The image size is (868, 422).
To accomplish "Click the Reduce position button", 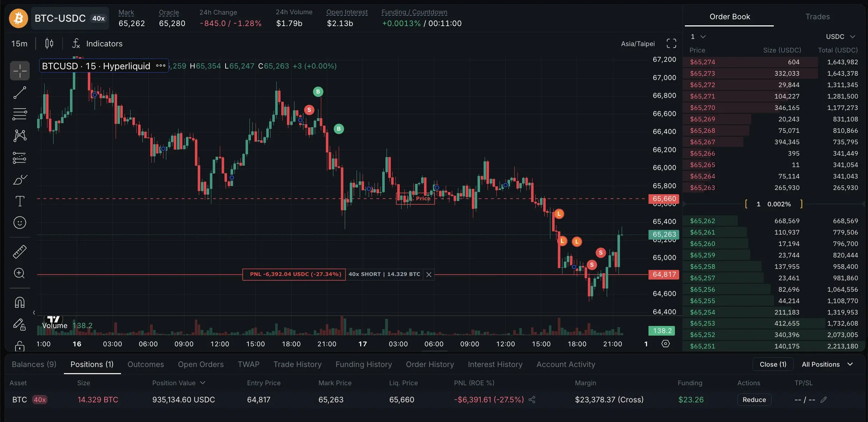I will (x=754, y=400).
